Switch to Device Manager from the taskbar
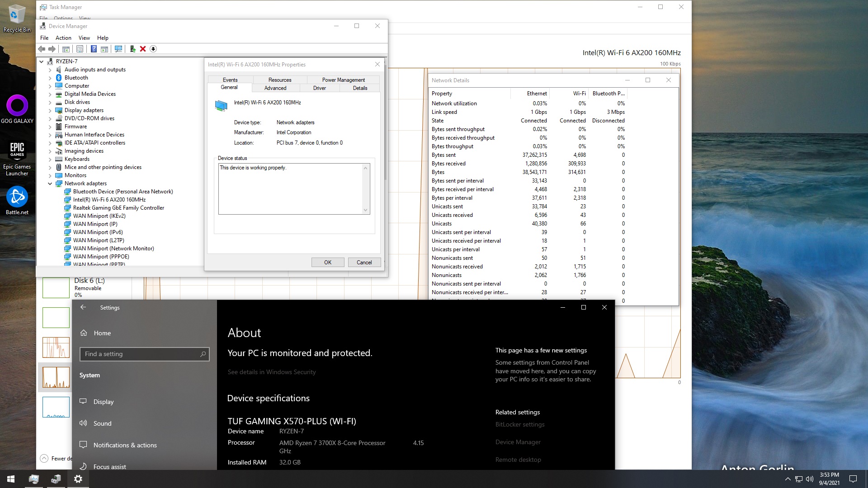Screen dimensions: 868x488 click(x=56, y=479)
